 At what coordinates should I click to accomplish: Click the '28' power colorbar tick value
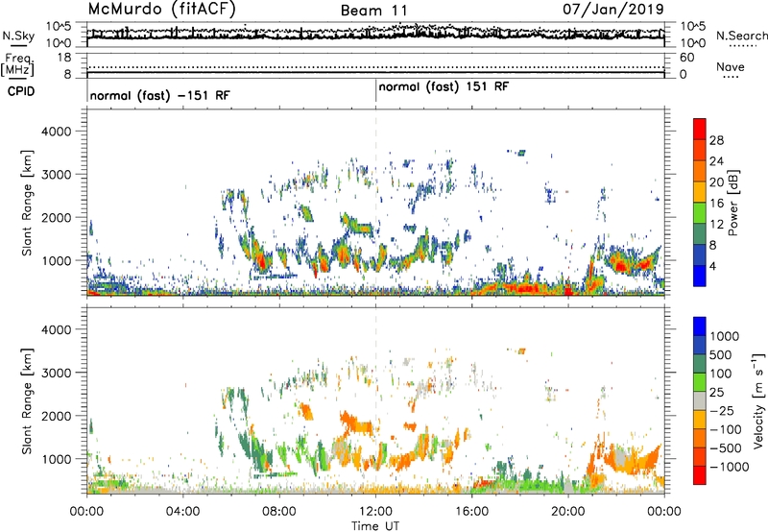716,140
